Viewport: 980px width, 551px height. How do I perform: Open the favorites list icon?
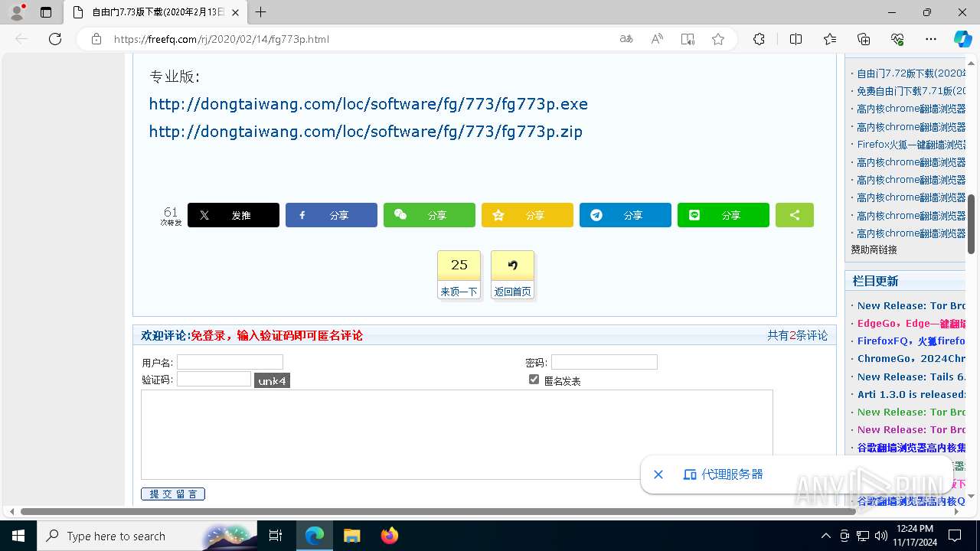coord(830,39)
